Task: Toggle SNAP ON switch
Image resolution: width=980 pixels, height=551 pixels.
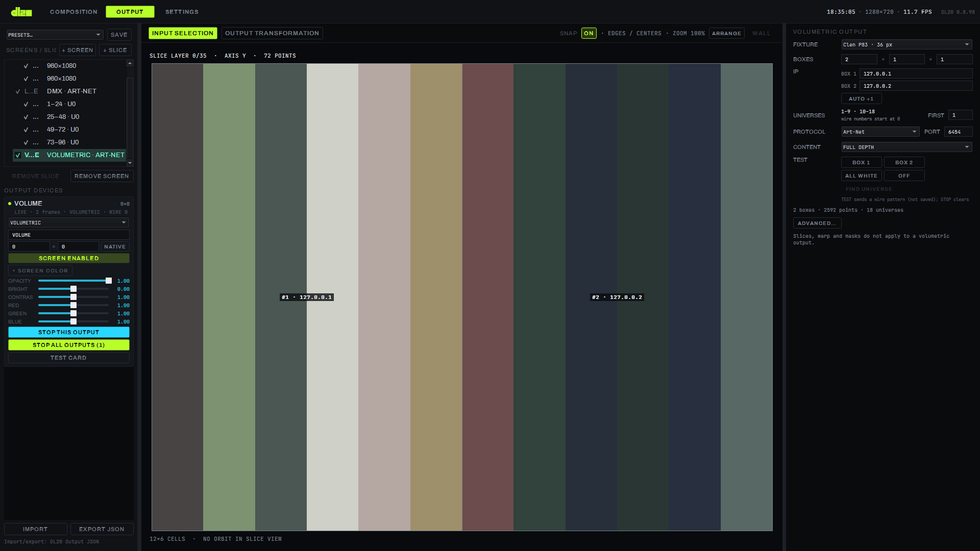Action: pos(589,33)
